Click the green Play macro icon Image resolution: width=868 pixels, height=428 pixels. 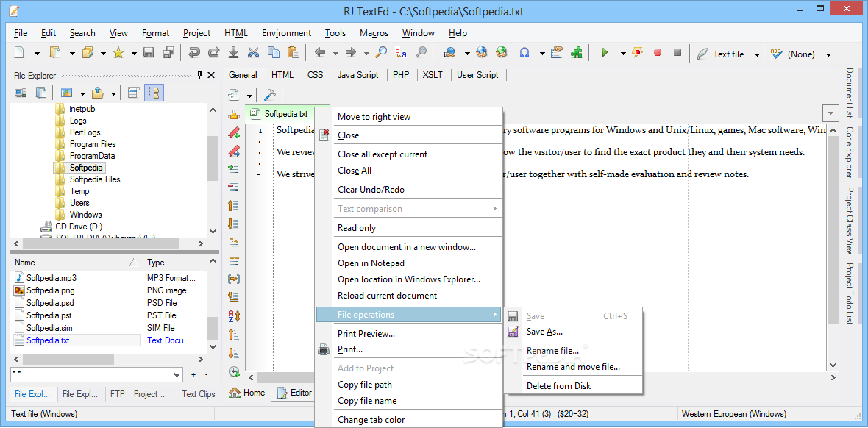point(605,53)
